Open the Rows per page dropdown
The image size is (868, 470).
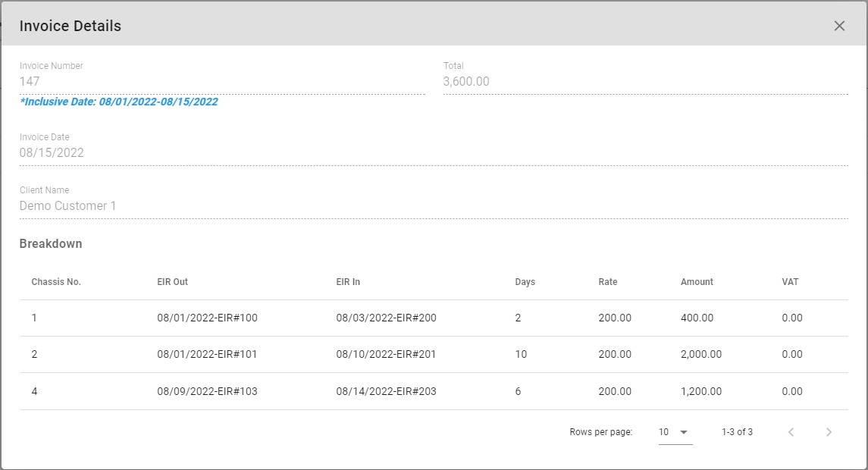point(675,432)
